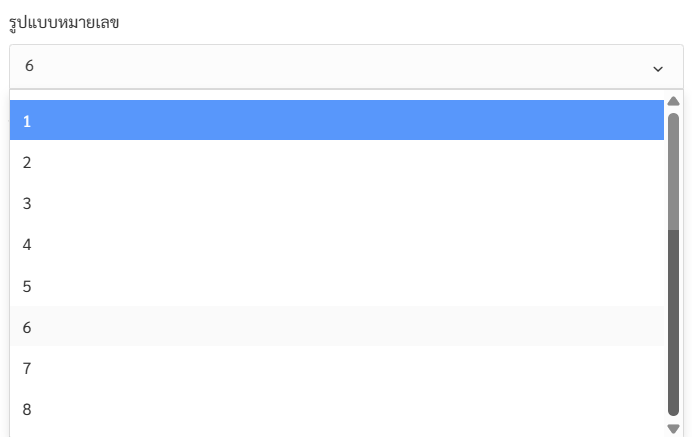Select option 6 in the open list
Screen dimensions: 692x437
pos(337,327)
